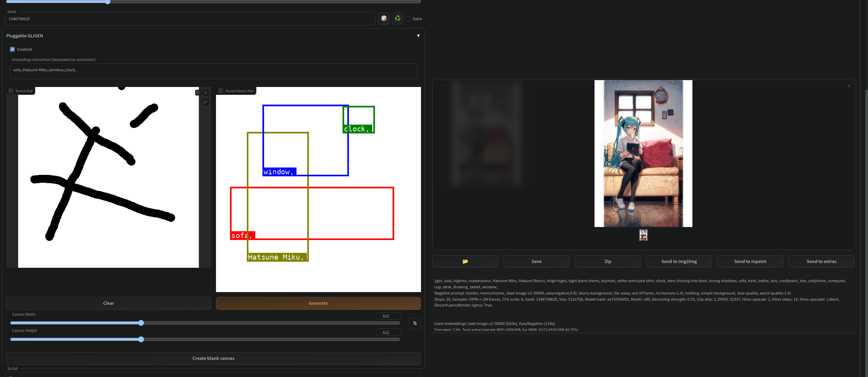The height and width of the screenshot is (377, 868).
Task: Click the 'Time taken: 7.34s' status text
Action: point(447,330)
